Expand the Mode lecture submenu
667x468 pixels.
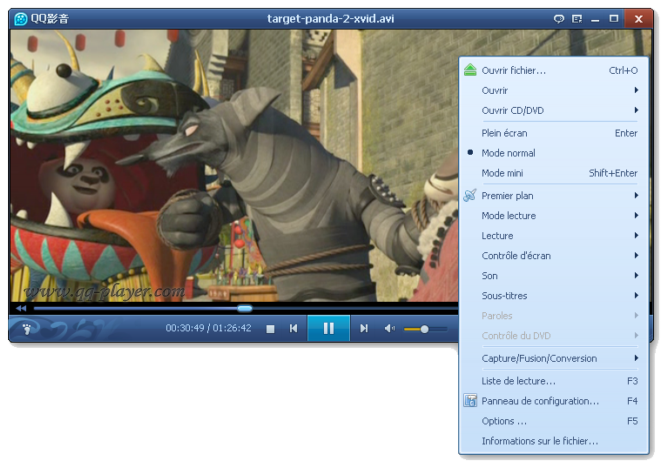(553, 216)
